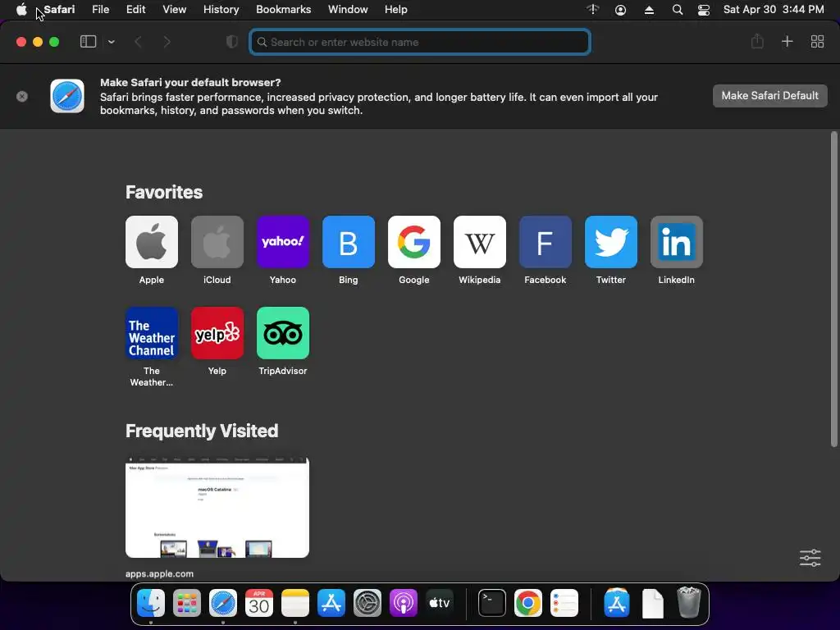This screenshot has width=840, height=630.
Task: Open the Apple favorite tile
Action: [152, 242]
